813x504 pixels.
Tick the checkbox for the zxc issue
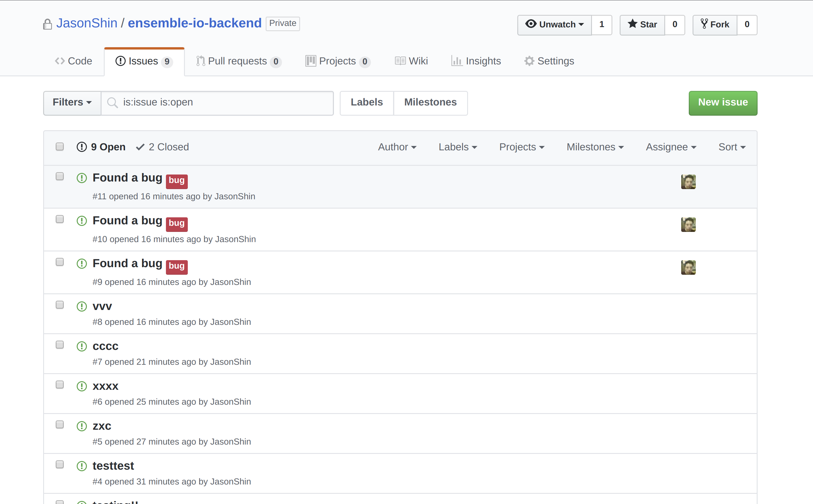[x=60, y=424]
